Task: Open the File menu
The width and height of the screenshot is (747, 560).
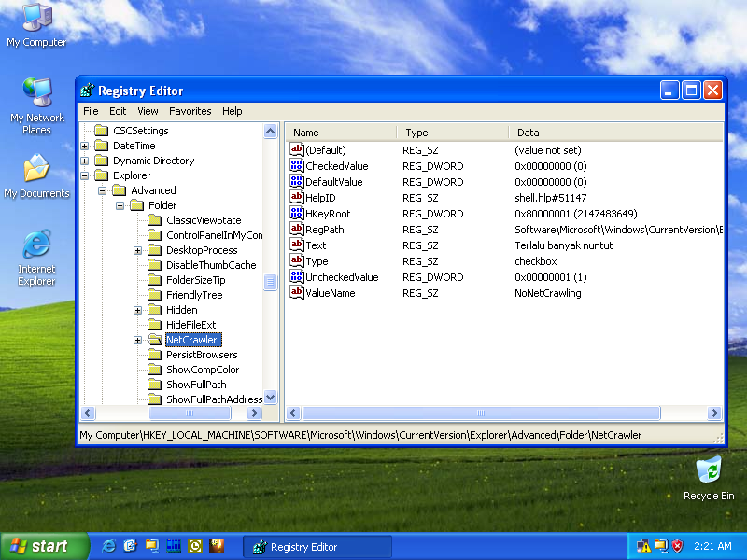Action: (x=91, y=111)
